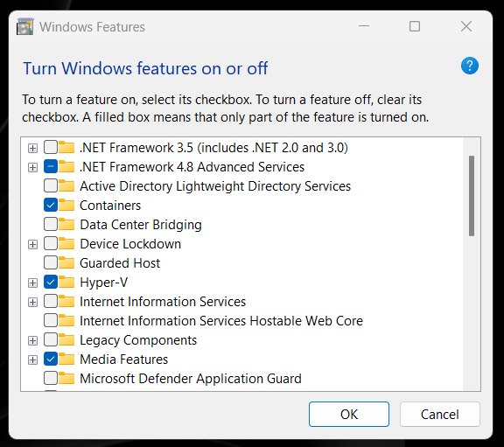Click the Microsoft Defender Application Guard folder icon
This screenshot has height=447, width=504.
(66, 378)
